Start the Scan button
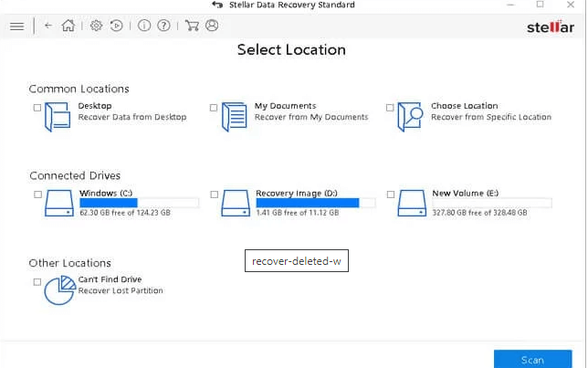588x368 pixels. pos(533,360)
